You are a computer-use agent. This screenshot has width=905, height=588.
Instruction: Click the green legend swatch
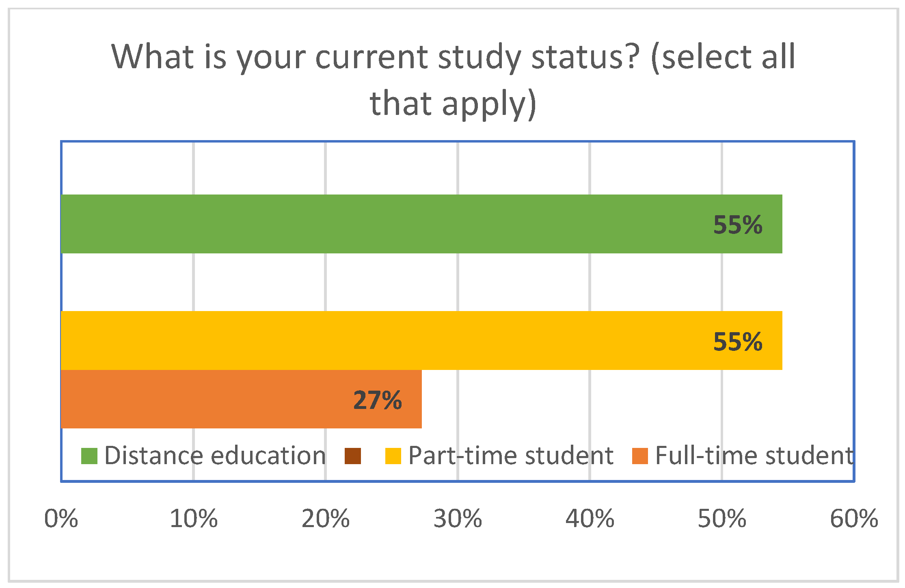[x=89, y=456]
